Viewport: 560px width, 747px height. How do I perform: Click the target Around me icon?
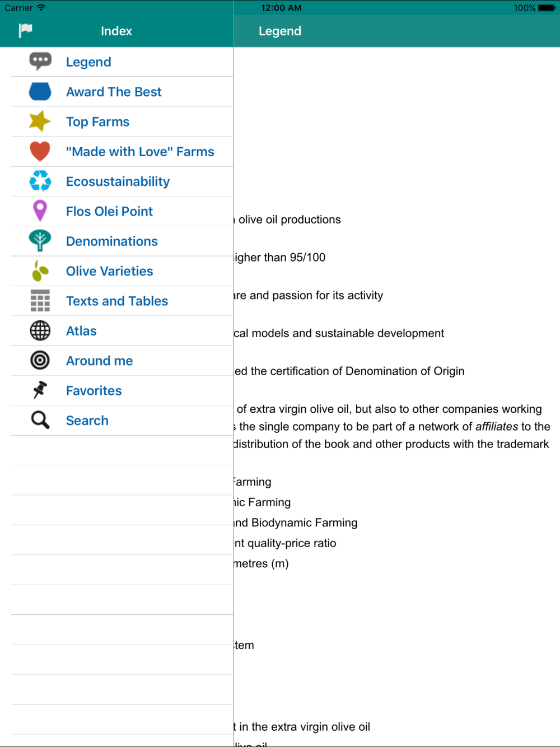(x=40, y=361)
